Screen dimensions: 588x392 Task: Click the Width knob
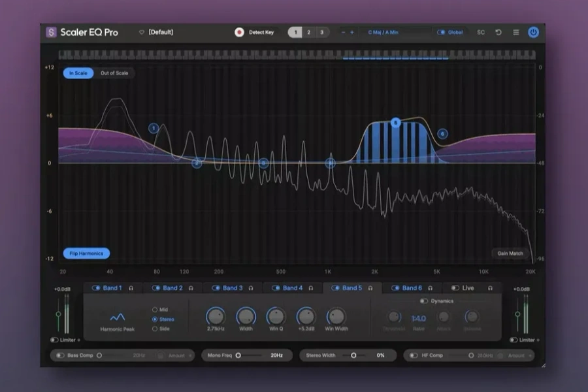pyautogui.click(x=246, y=317)
